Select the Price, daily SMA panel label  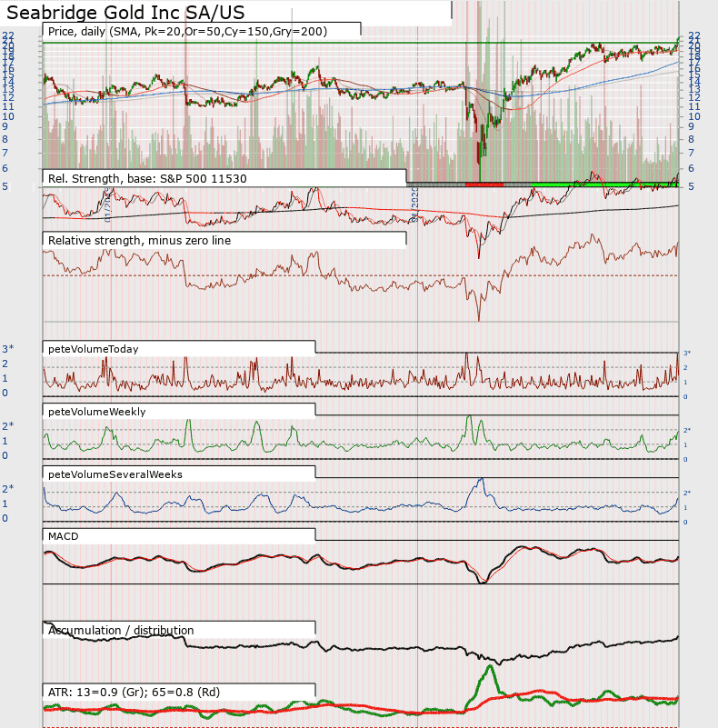[x=187, y=32]
